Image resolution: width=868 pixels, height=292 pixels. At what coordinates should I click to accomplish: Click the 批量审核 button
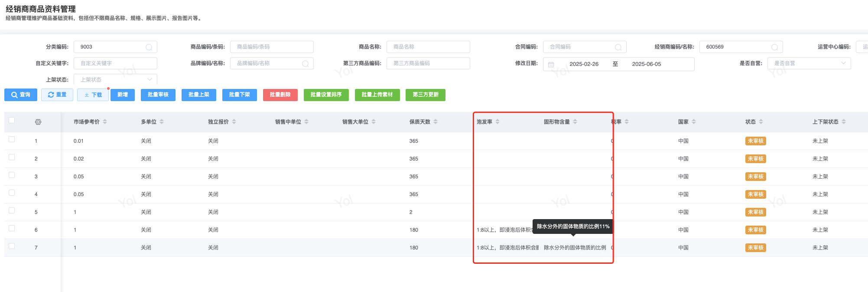click(158, 95)
